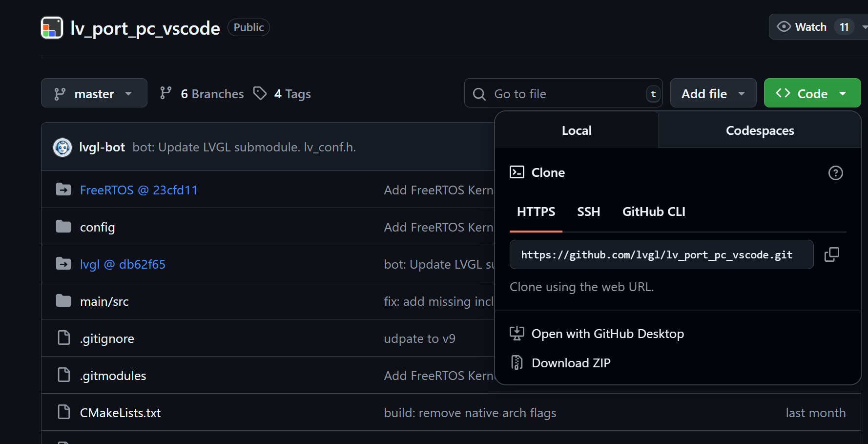868x444 pixels.
Task: Click the Watch count 11 badge
Action: click(x=844, y=27)
